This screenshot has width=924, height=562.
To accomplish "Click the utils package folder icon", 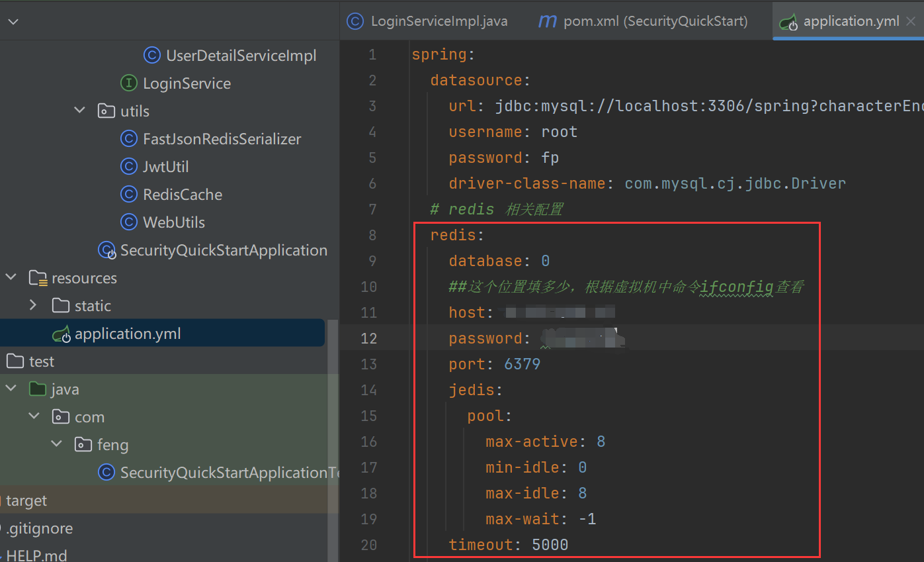I will coord(106,111).
